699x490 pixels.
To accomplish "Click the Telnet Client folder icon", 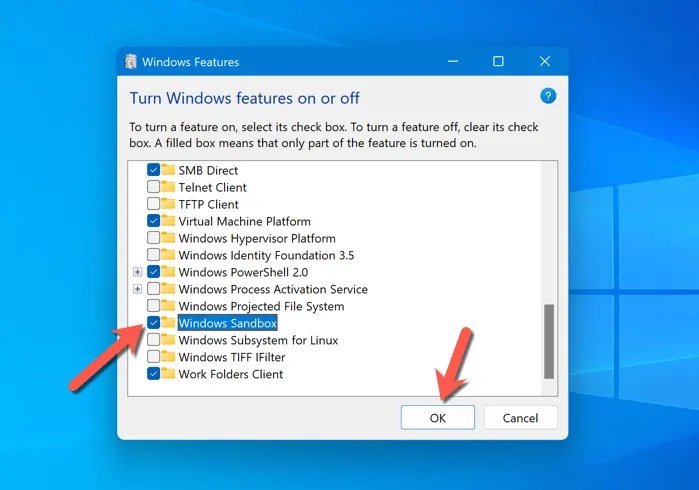I will click(168, 187).
